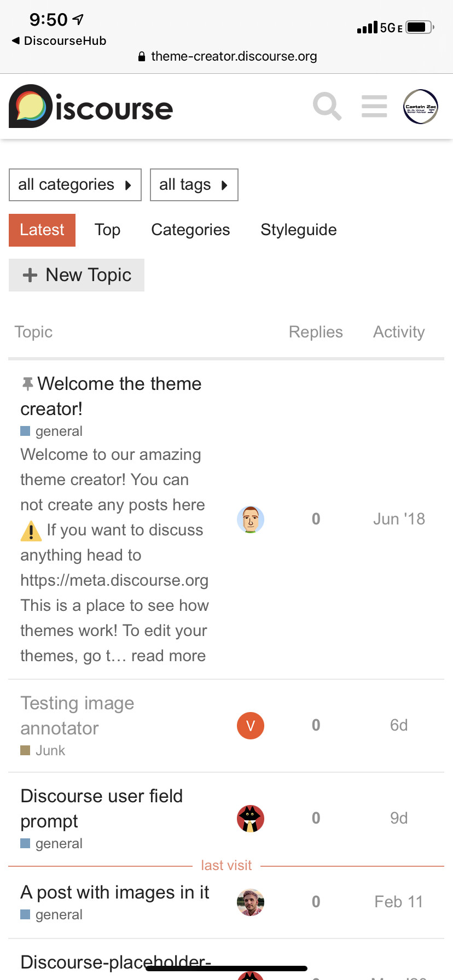Viewport: 453px width, 980px height.
Task: Open the hamburger menu icon
Action: pos(374,106)
